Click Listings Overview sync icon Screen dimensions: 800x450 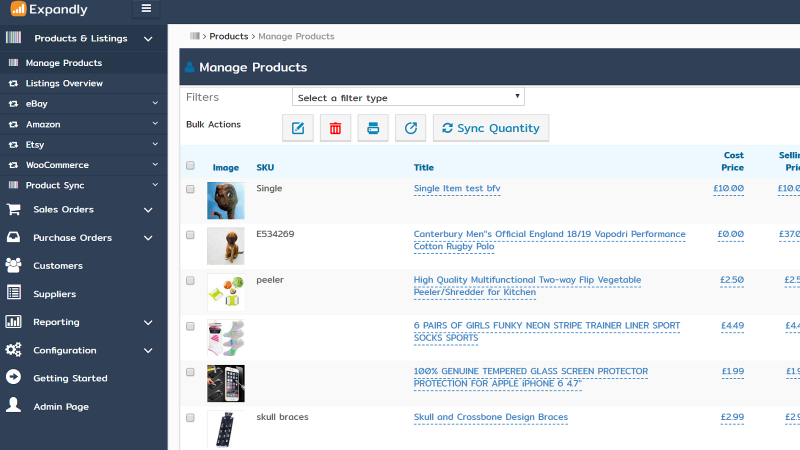point(14,83)
